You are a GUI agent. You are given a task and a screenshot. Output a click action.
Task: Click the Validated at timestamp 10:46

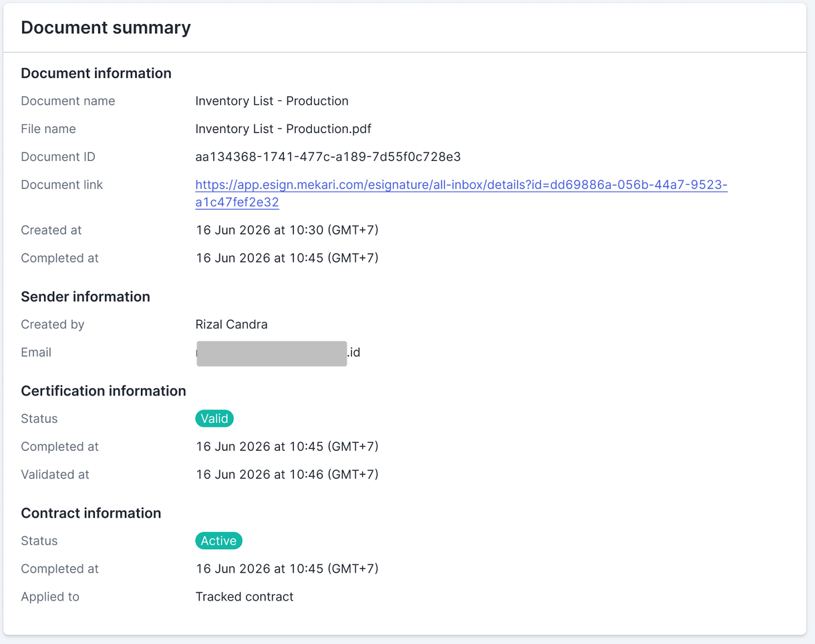287,475
